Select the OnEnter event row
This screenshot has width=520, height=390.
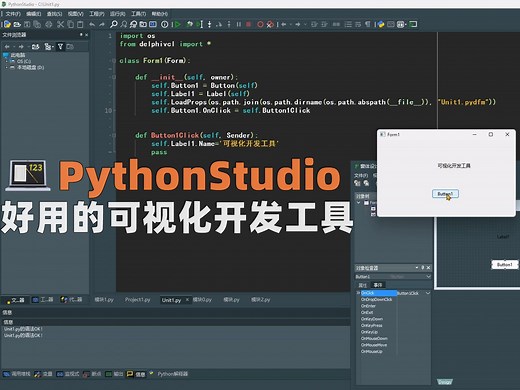pyautogui.click(x=393, y=306)
